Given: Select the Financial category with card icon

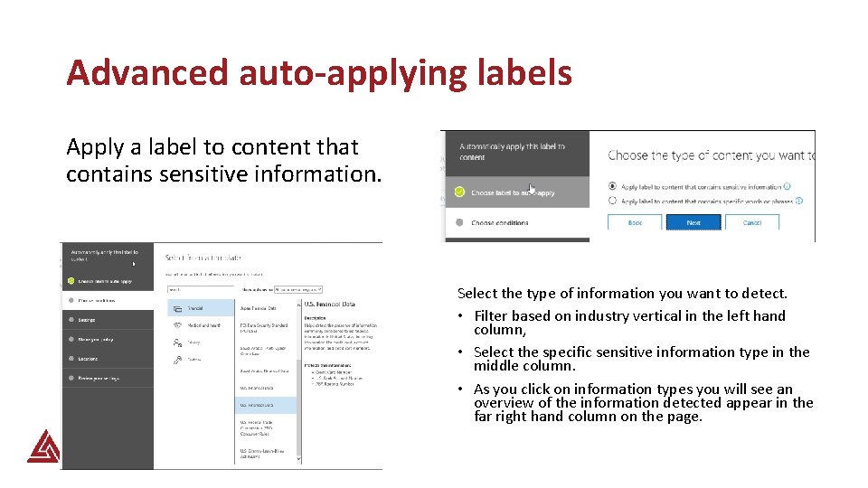Looking at the screenshot, I should coord(201,308).
